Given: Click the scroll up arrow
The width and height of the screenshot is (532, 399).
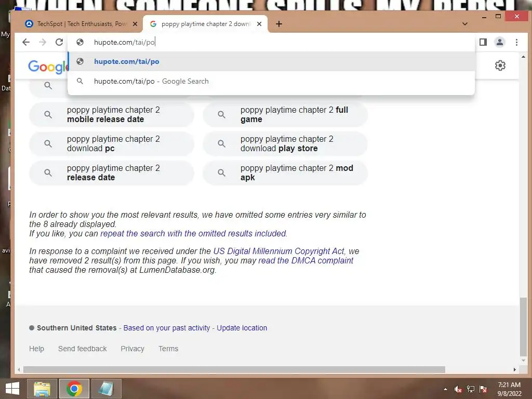Looking at the screenshot, I should pyautogui.click(x=523, y=57).
